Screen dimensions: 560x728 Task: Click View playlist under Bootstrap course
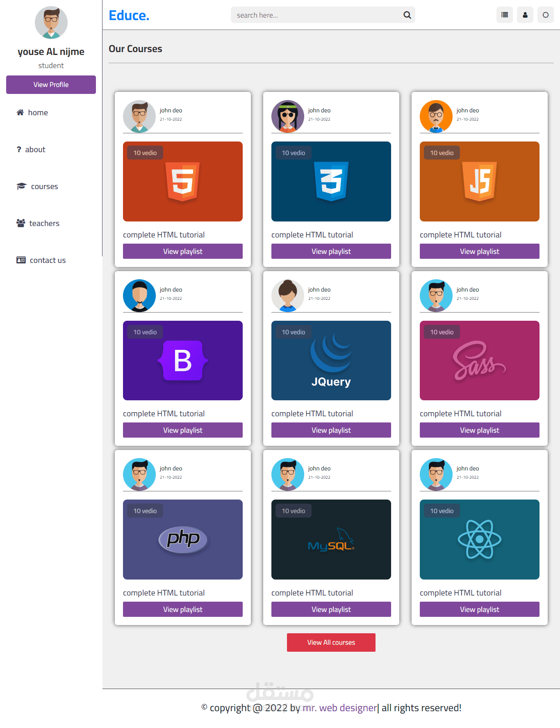pyautogui.click(x=183, y=430)
